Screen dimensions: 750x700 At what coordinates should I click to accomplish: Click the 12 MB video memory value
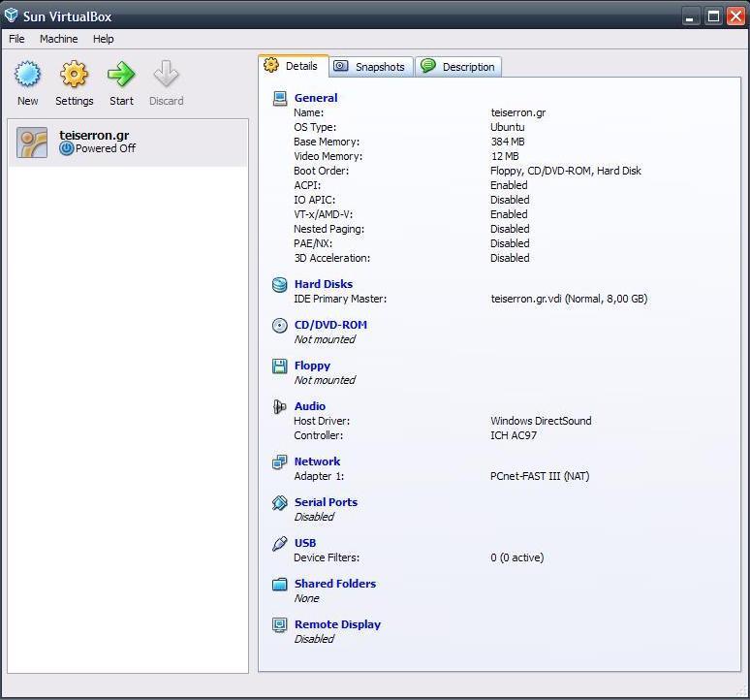point(505,156)
